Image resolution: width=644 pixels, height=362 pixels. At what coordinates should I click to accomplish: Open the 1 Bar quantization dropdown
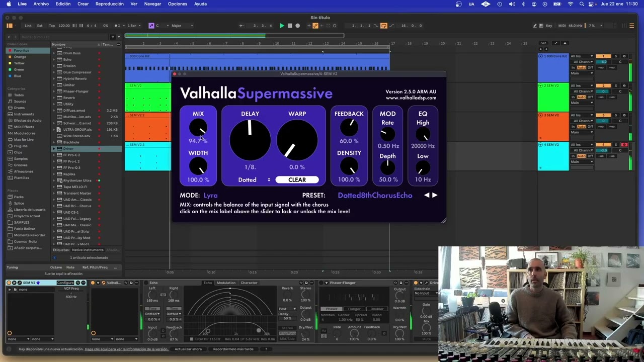click(x=133, y=26)
